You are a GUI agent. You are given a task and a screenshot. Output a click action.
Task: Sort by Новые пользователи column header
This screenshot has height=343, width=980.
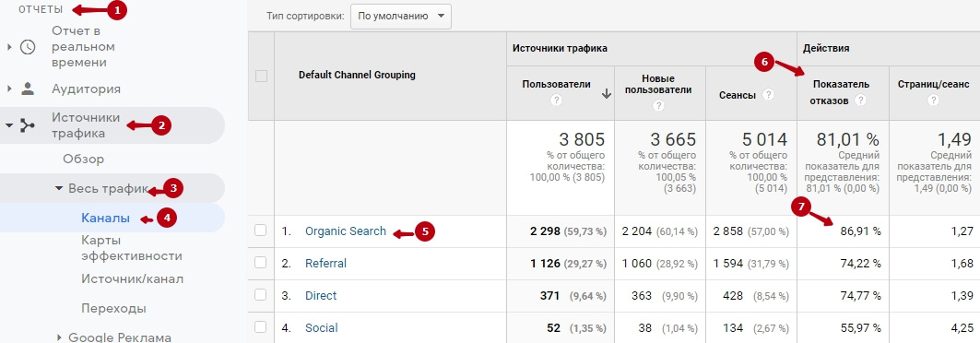(x=658, y=84)
